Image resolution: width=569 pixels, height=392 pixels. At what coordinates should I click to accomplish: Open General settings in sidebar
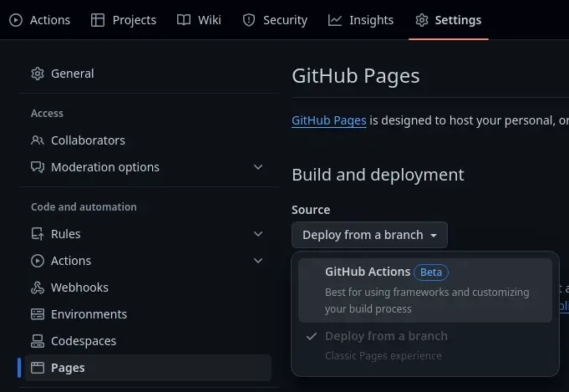tap(148, 74)
